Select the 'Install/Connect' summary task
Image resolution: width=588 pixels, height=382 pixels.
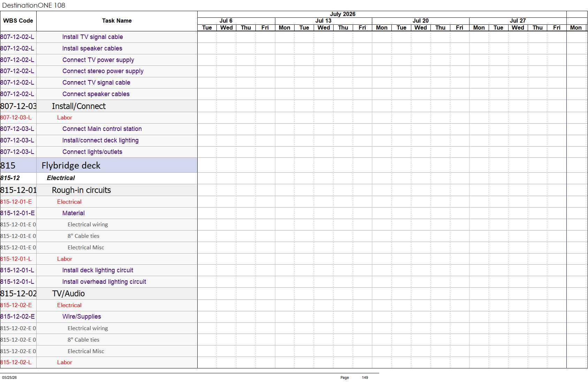point(79,106)
